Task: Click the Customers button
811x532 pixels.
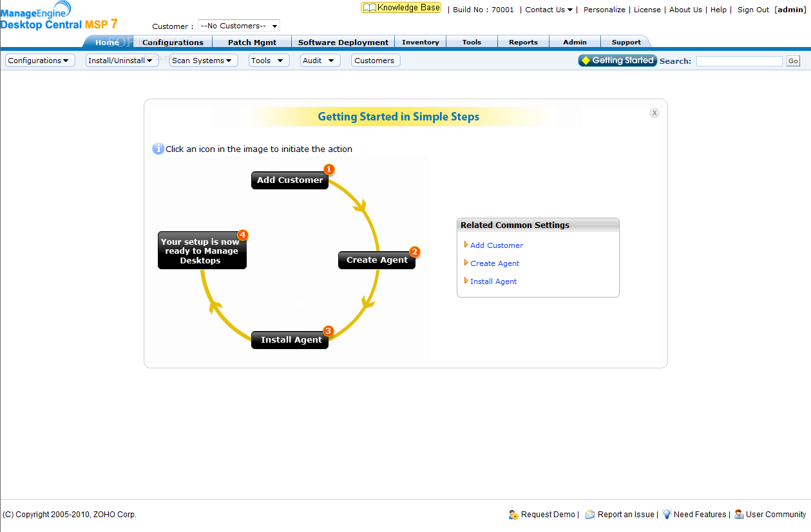Action: (x=376, y=61)
